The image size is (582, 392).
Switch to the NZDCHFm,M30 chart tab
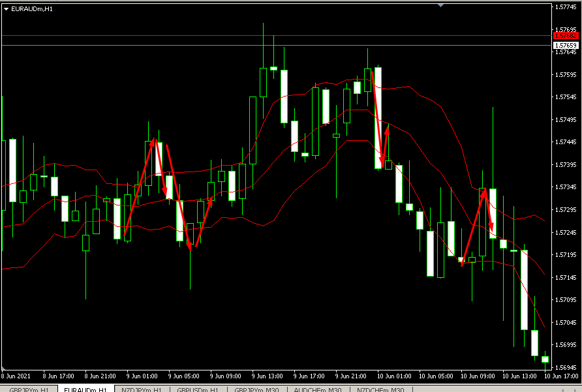pos(380,390)
